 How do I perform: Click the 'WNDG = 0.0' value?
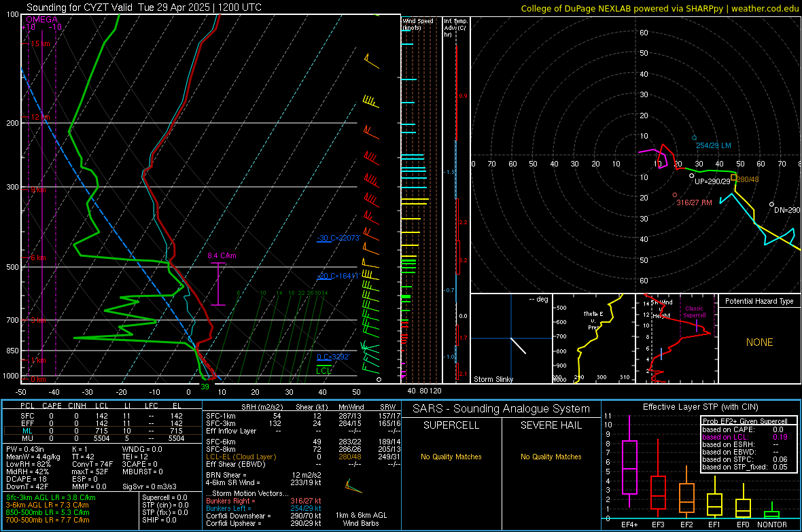pyautogui.click(x=142, y=449)
